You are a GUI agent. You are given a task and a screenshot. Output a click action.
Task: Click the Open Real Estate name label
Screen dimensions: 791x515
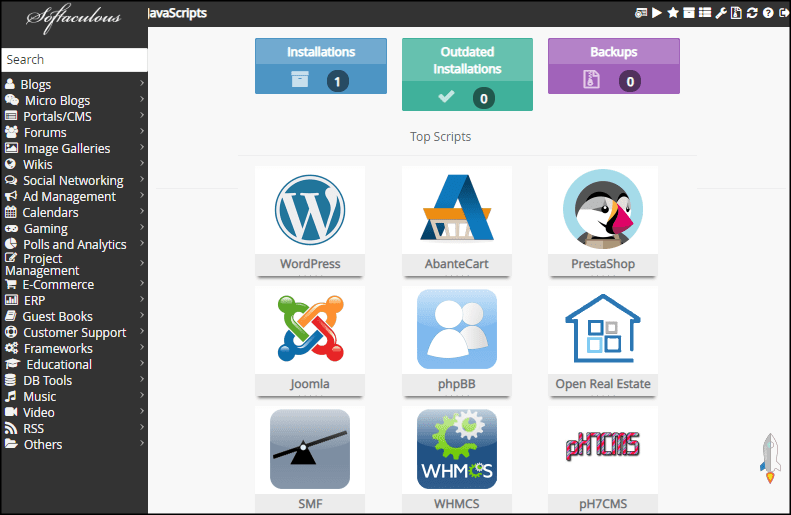(603, 384)
